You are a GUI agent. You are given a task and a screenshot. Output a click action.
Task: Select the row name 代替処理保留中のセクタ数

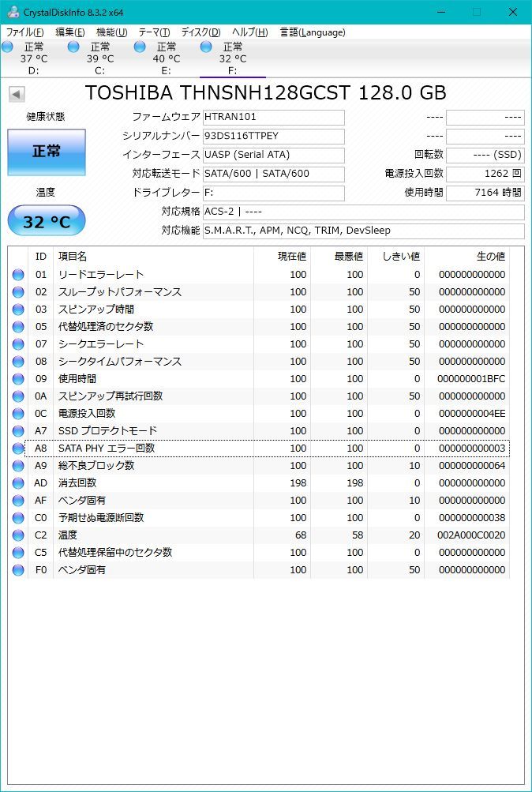point(115,552)
